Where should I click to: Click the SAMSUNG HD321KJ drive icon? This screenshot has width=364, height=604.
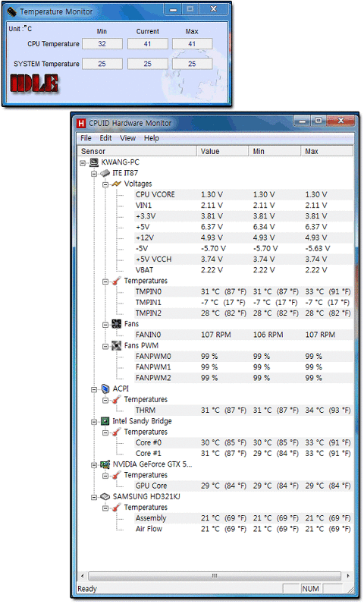105,496
